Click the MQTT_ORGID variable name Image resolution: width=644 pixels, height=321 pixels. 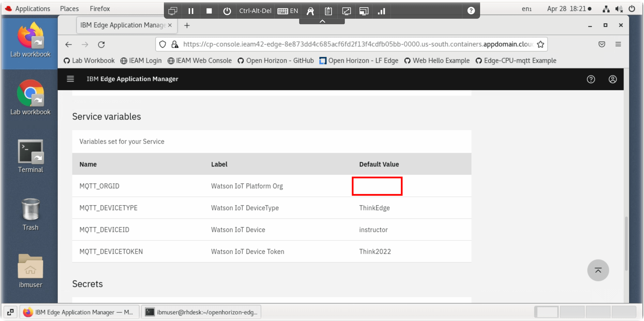[99, 186]
